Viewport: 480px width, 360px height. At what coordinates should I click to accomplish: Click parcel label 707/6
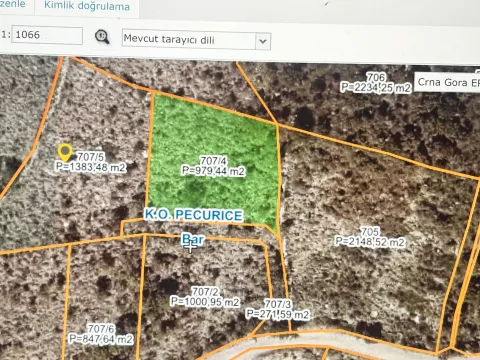(101, 329)
